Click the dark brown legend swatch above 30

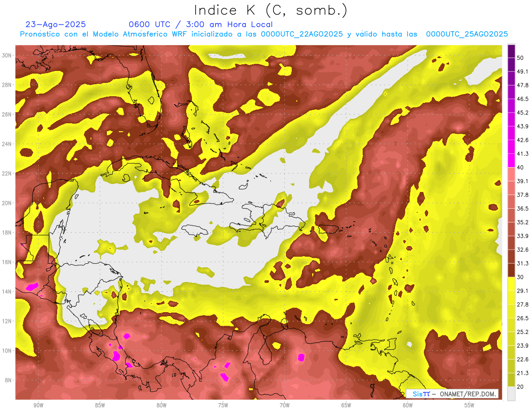[511, 270]
